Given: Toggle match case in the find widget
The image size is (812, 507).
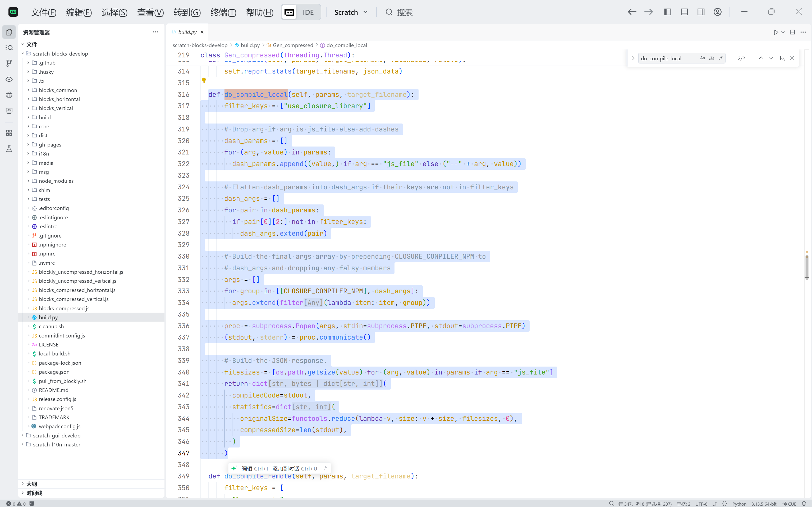Looking at the screenshot, I should click(702, 58).
